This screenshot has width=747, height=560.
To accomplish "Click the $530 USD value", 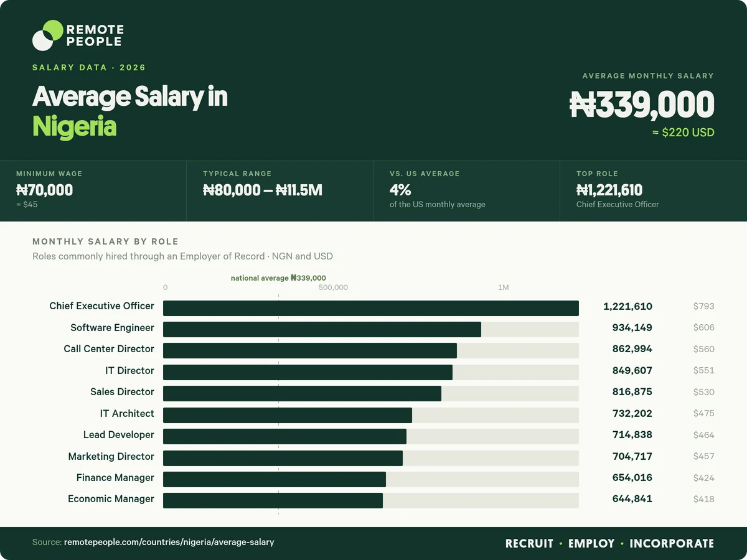I will pyautogui.click(x=704, y=392).
